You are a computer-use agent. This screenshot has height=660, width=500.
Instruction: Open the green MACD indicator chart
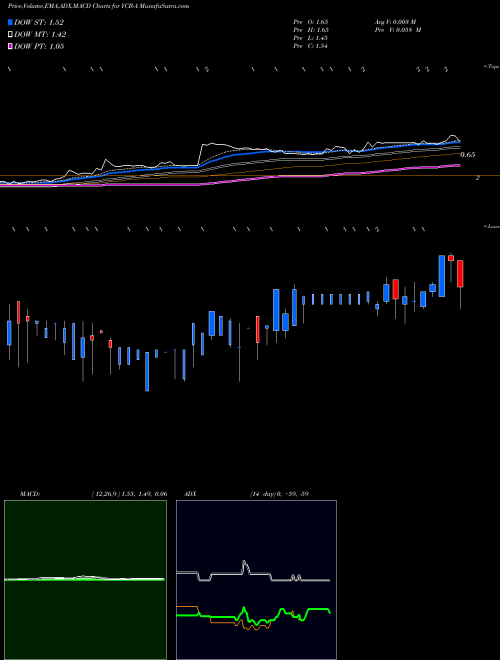point(85,580)
